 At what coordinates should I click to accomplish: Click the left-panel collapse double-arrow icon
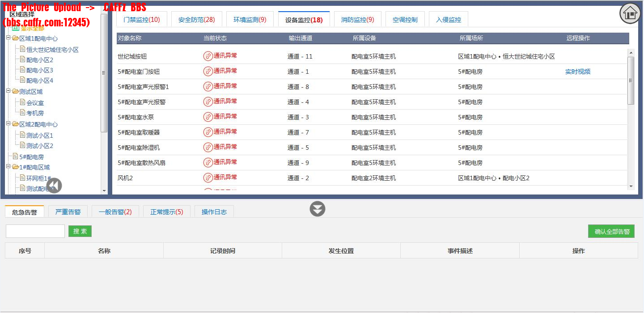click(x=54, y=186)
